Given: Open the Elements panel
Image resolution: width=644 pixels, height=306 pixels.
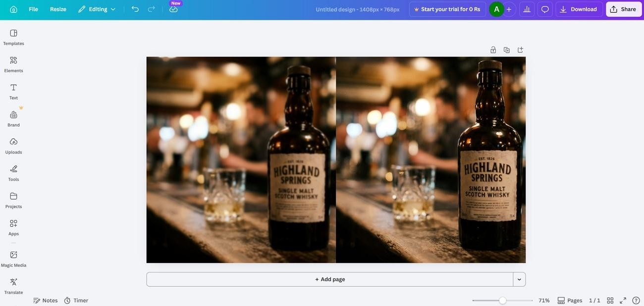Looking at the screenshot, I should tap(13, 64).
